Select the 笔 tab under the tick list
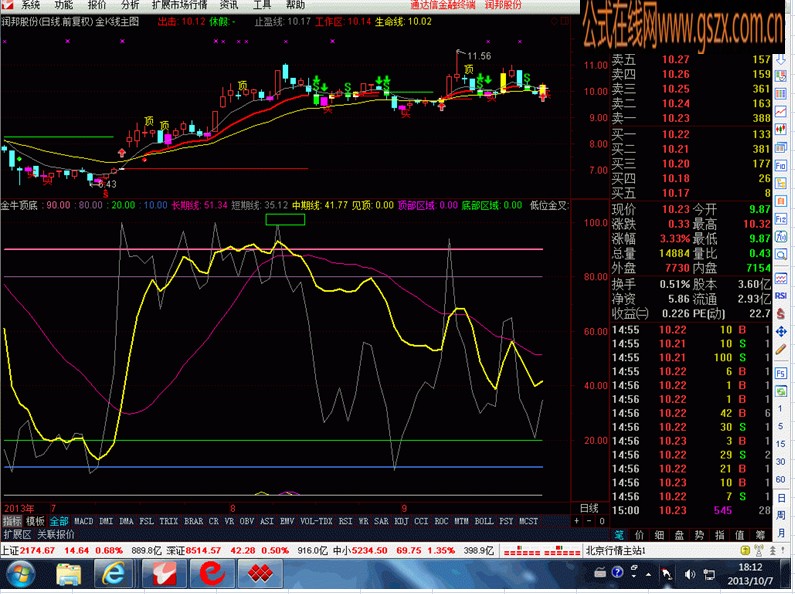 [619, 535]
